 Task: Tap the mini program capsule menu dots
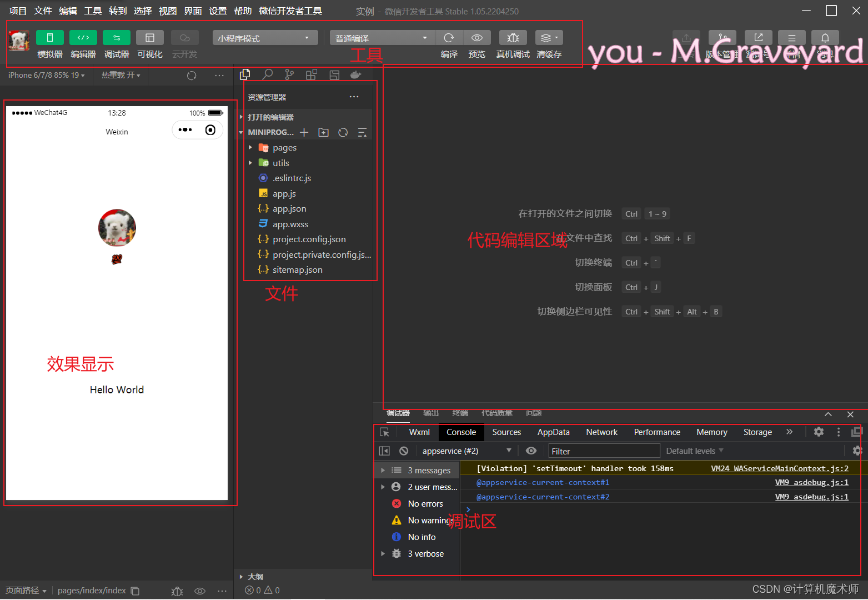185,130
